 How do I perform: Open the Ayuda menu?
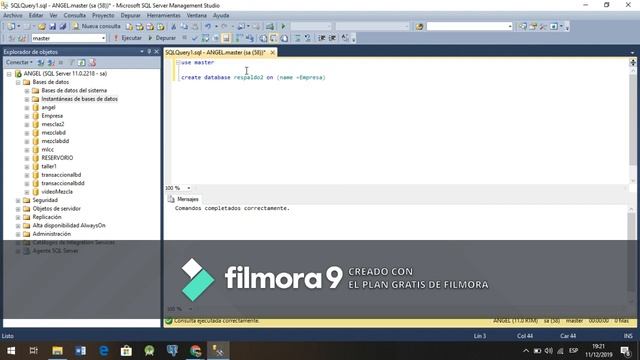click(221, 15)
